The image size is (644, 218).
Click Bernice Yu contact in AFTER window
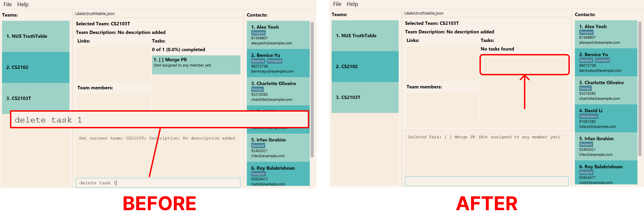(606, 62)
